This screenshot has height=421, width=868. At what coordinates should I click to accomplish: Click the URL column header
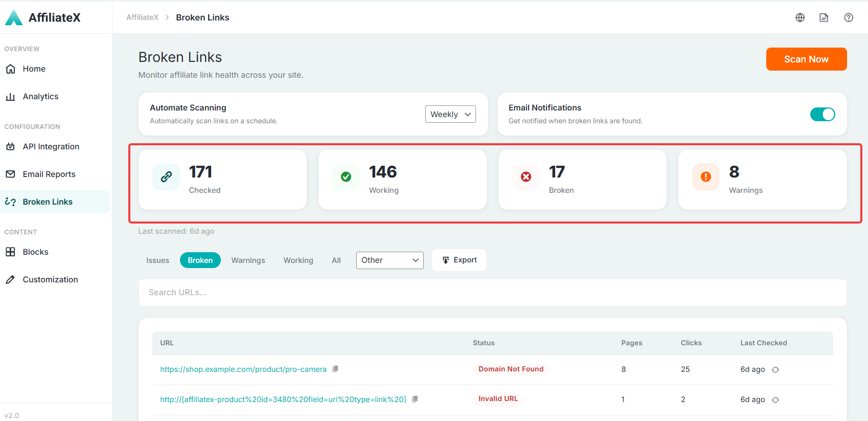(x=167, y=343)
